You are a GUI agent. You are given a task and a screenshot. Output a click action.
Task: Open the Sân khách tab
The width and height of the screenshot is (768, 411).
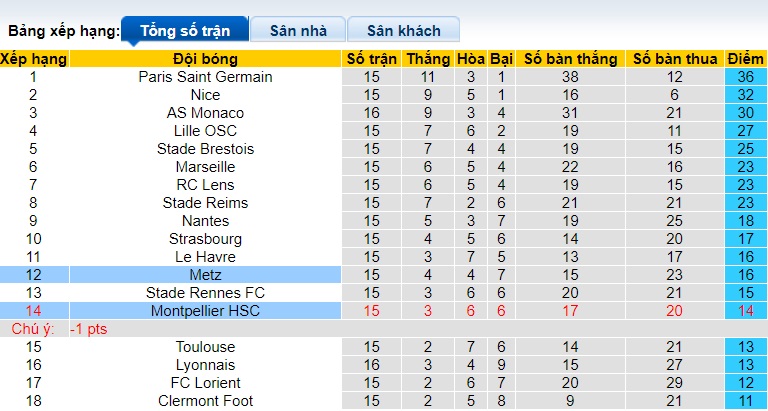(404, 30)
